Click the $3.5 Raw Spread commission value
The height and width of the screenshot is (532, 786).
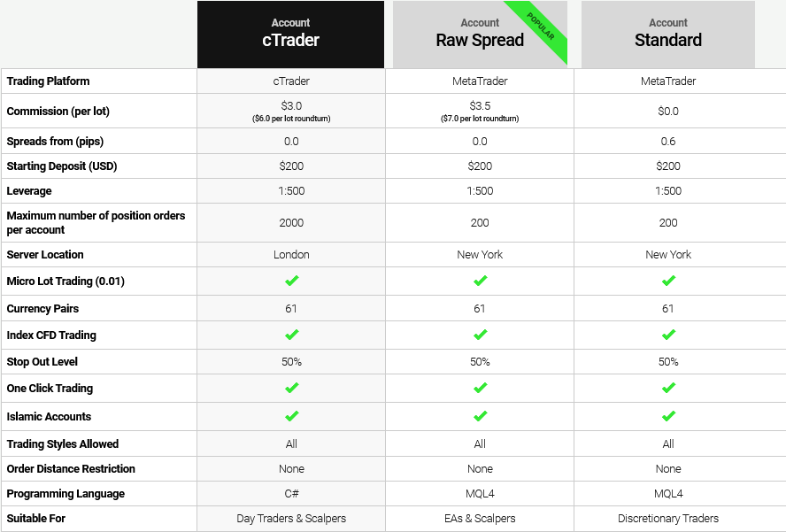coord(480,106)
